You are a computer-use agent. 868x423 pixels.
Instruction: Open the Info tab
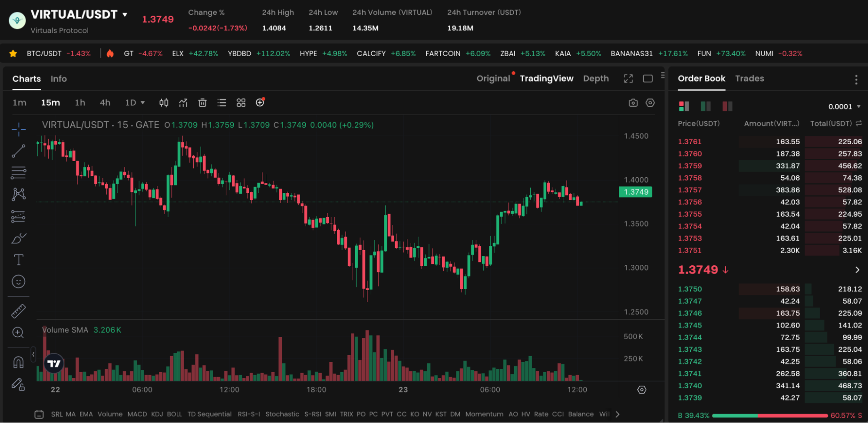click(x=59, y=79)
